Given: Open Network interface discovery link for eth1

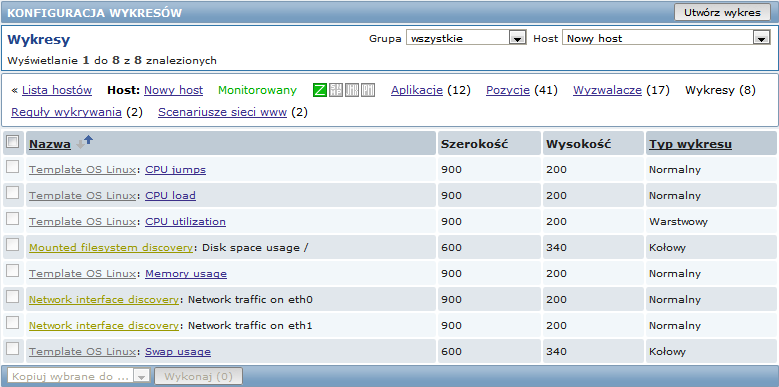Looking at the screenshot, I should pos(104,326).
